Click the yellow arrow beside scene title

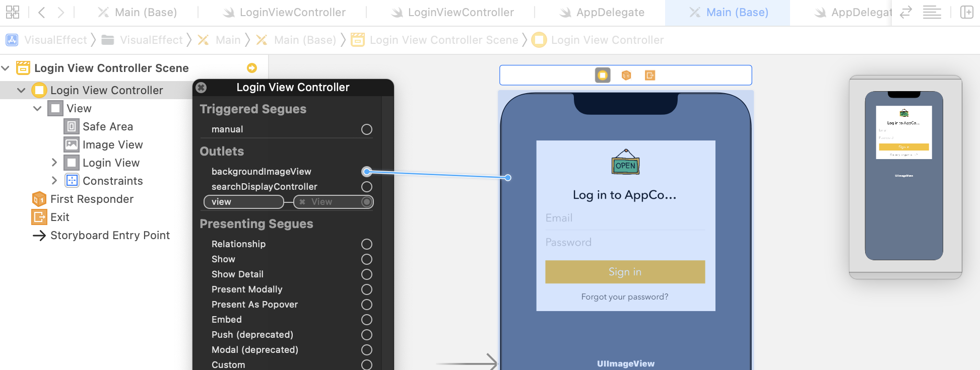[252, 68]
